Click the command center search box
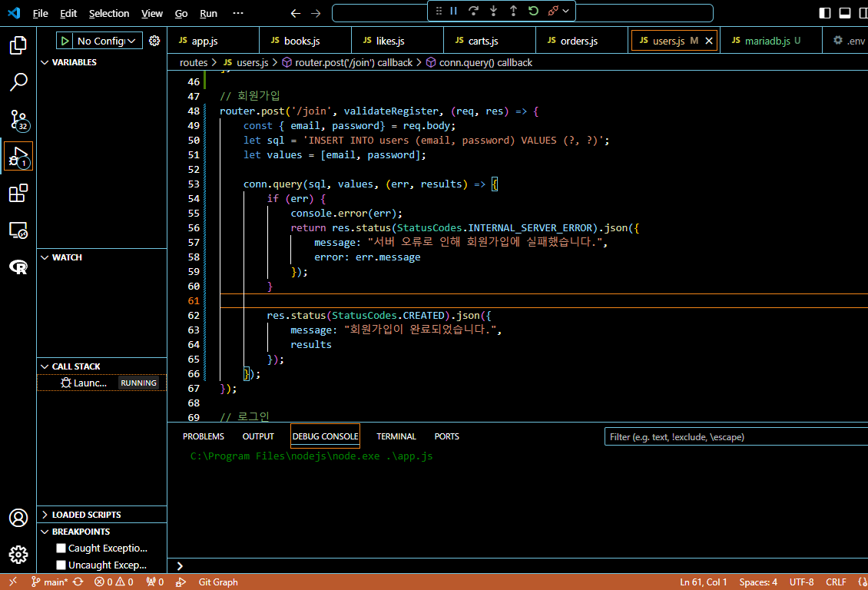Viewport: 868px width, 590px height. pyautogui.click(x=522, y=13)
